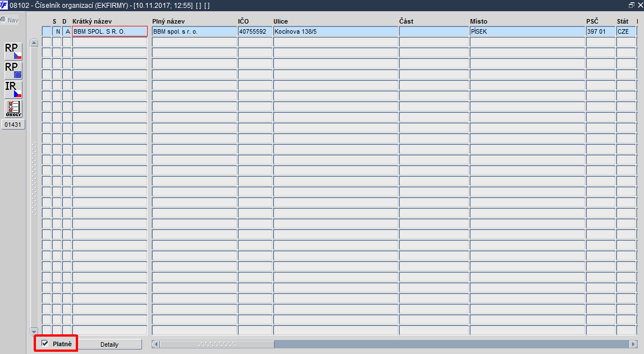This screenshot has height=354, width=644.
Task: Toggle the Platné checkbox
Action: click(45, 343)
